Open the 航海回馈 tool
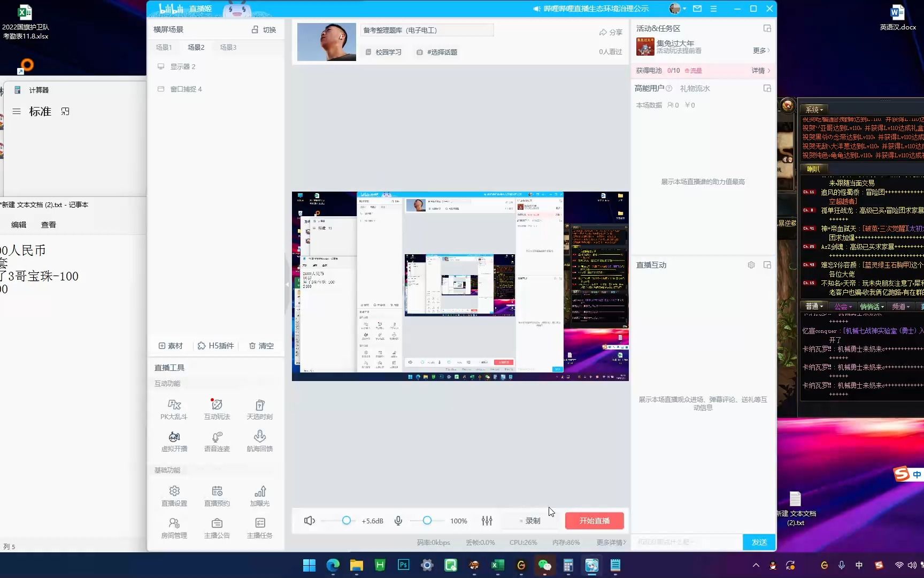The height and width of the screenshot is (578, 924). [x=260, y=442]
